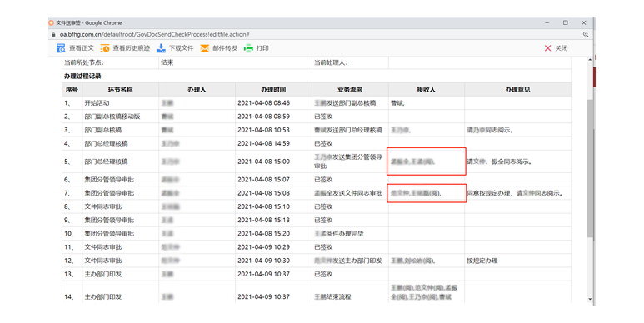
Task: Click the padlock site info icon
Action: [x=53, y=34]
